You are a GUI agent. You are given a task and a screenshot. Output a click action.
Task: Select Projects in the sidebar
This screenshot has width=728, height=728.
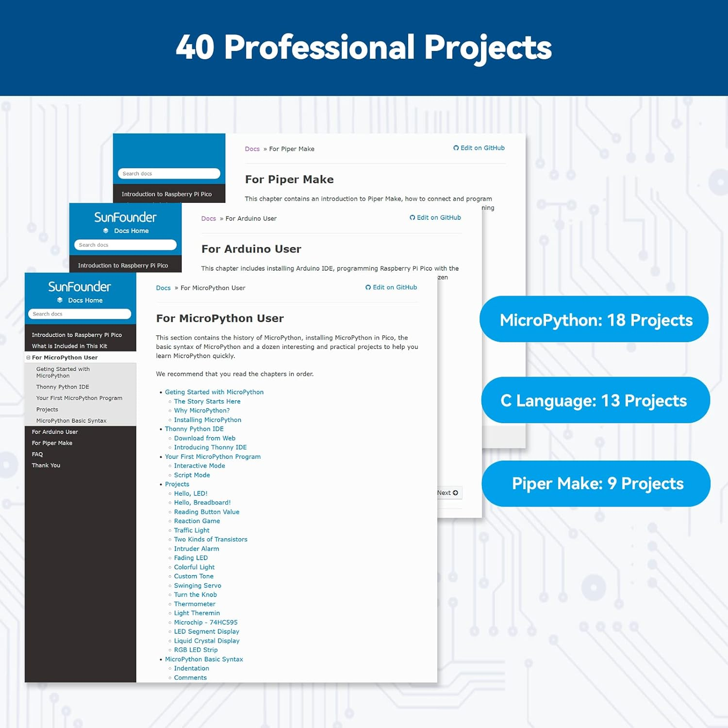[47, 409]
